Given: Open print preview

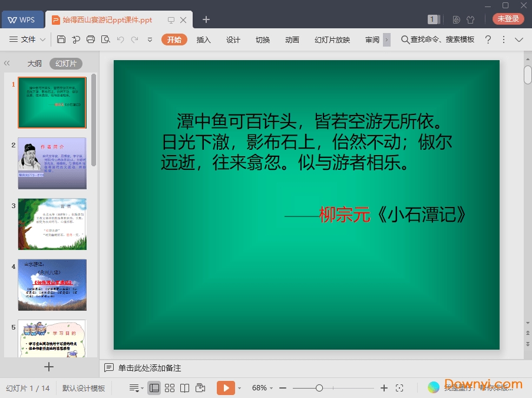Looking at the screenshot, I should 105,40.
